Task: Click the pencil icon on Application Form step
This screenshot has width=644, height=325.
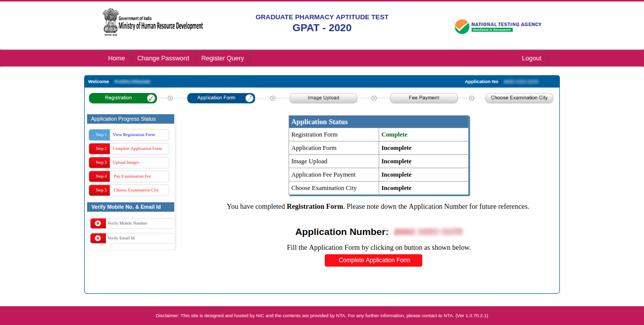Action: [249, 98]
